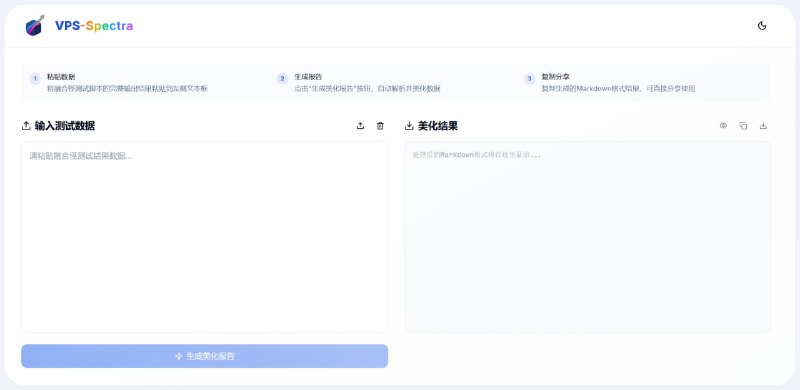Click the step 1 description below 粘贴数据
The height and width of the screenshot is (390, 800).
127,88
